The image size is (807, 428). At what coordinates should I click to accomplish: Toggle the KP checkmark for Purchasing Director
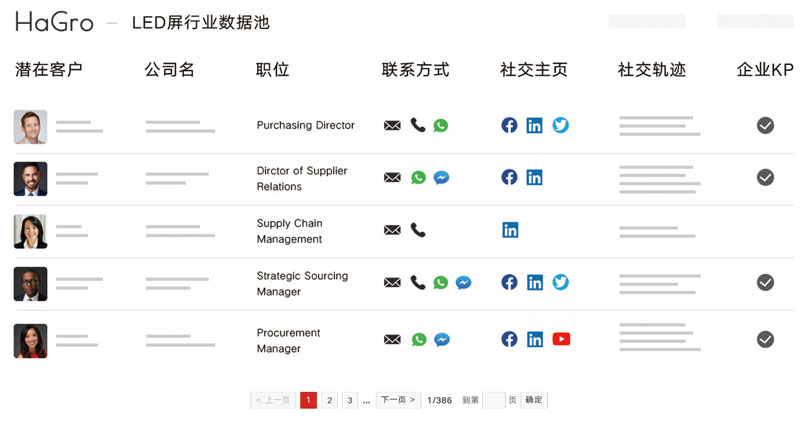(x=765, y=126)
